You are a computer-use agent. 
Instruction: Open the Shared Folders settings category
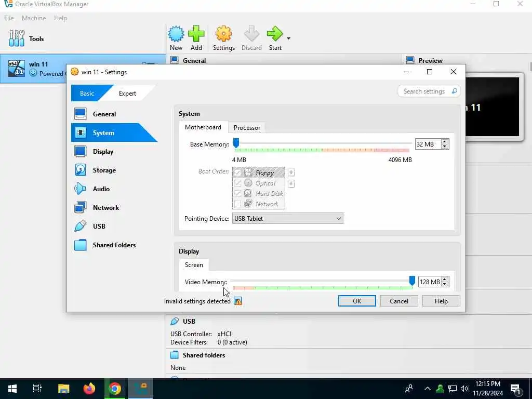point(114,245)
